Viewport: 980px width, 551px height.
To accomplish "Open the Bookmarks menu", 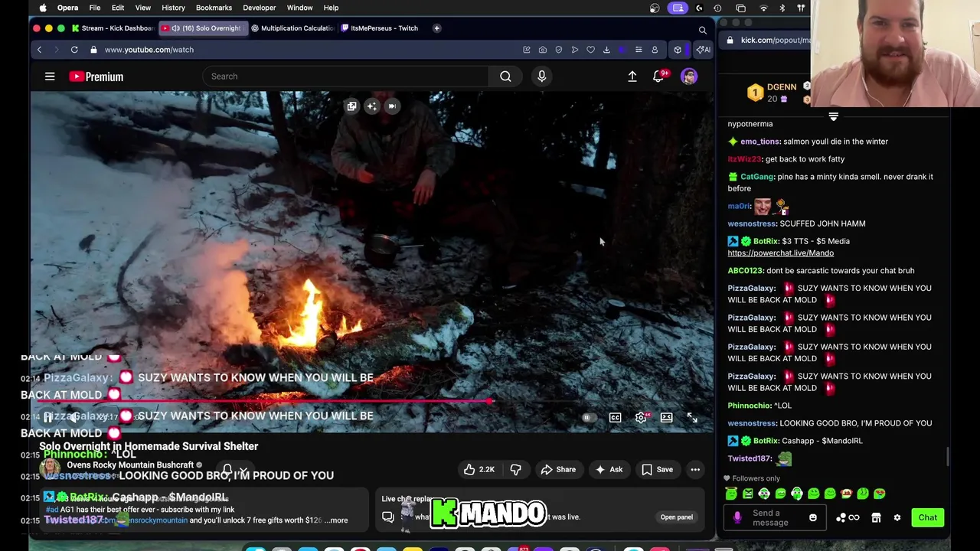I will (214, 8).
